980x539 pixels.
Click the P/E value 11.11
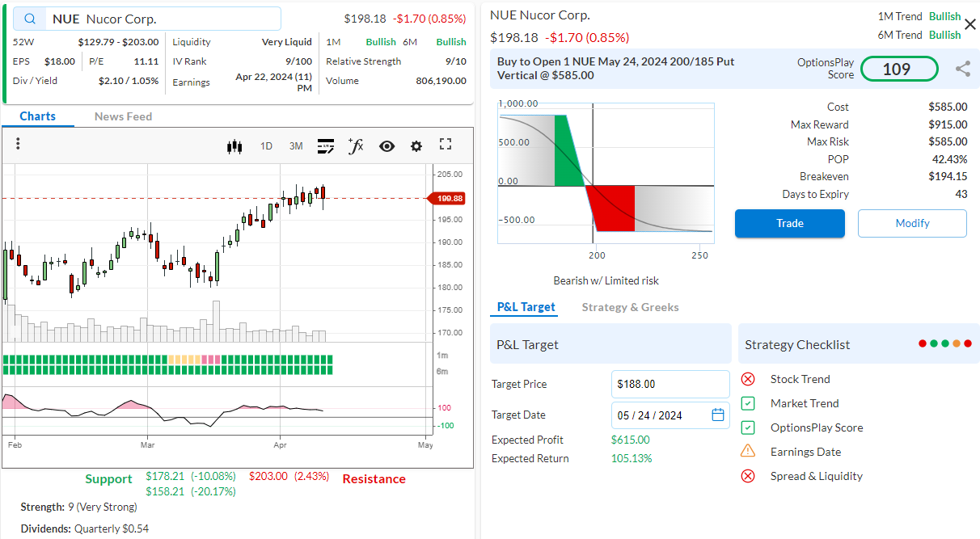(x=146, y=61)
